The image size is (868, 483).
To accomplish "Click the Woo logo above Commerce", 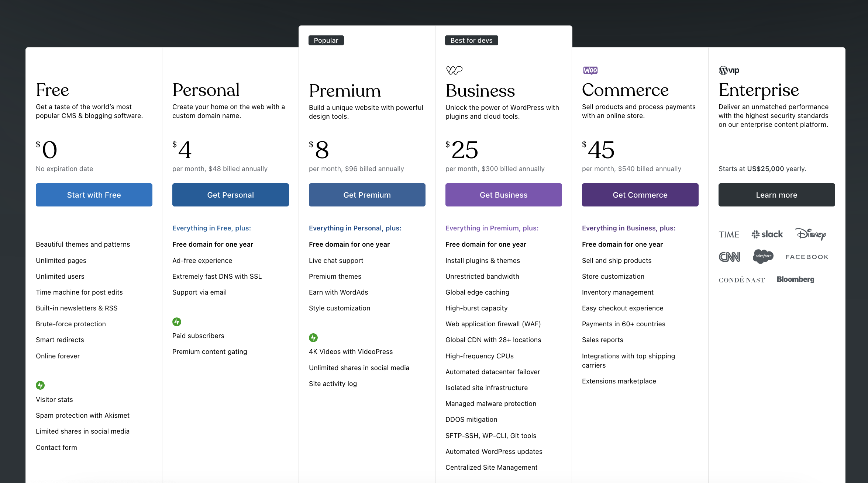I will [x=590, y=70].
